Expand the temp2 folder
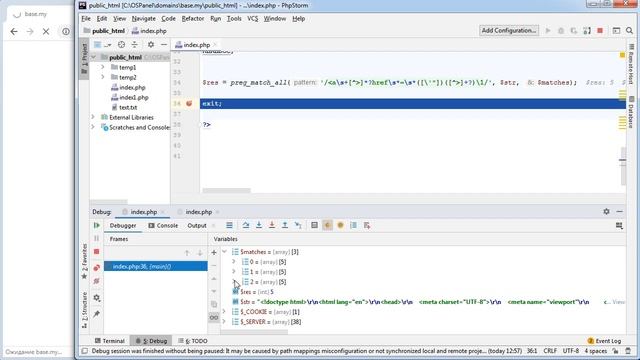Image resolution: width=640 pixels, height=360 pixels. pos(103,77)
